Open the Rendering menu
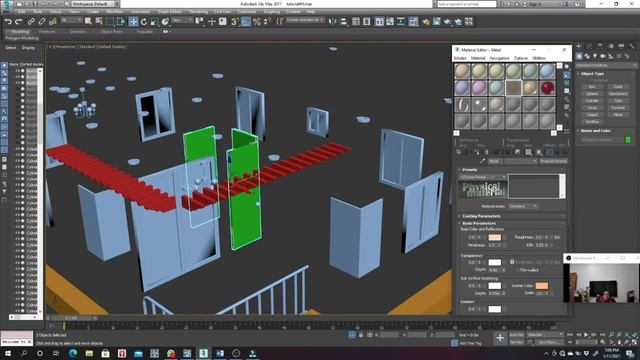Viewport: 640px width, 360px height. pyautogui.click(x=198, y=12)
